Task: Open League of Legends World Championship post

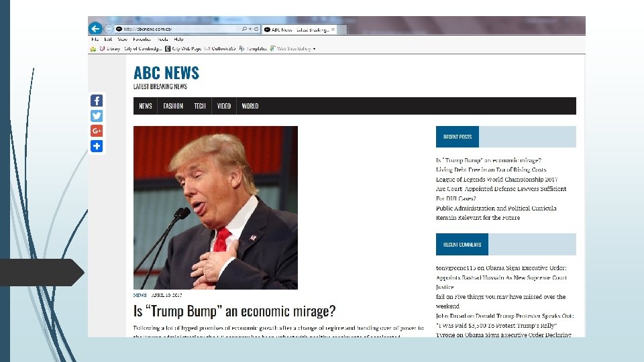Action: 497,180
